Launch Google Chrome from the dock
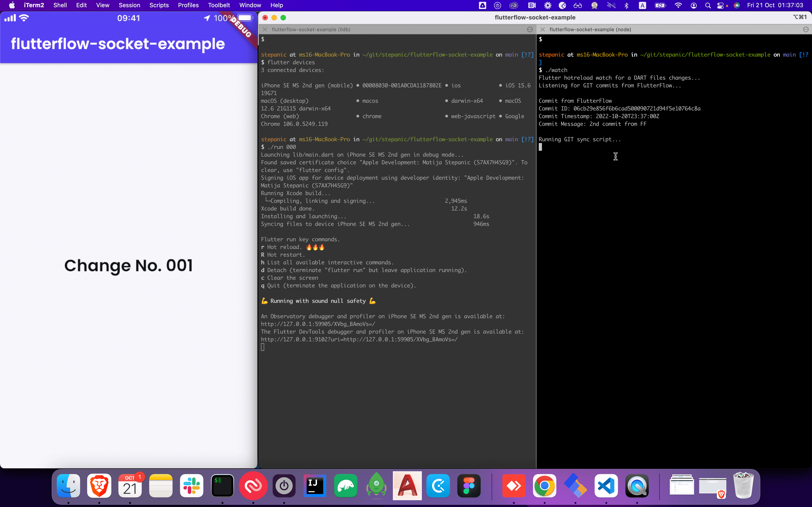 [544, 486]
